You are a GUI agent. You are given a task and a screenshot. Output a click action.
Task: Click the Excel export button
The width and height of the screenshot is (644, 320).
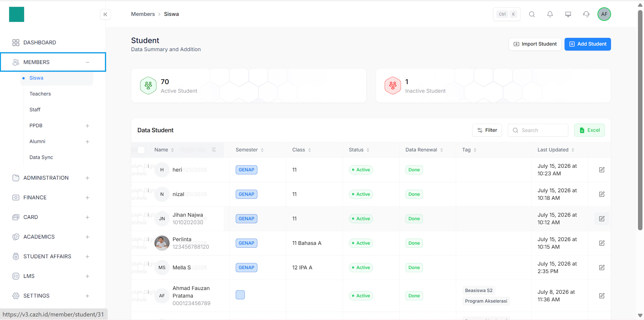589,130
